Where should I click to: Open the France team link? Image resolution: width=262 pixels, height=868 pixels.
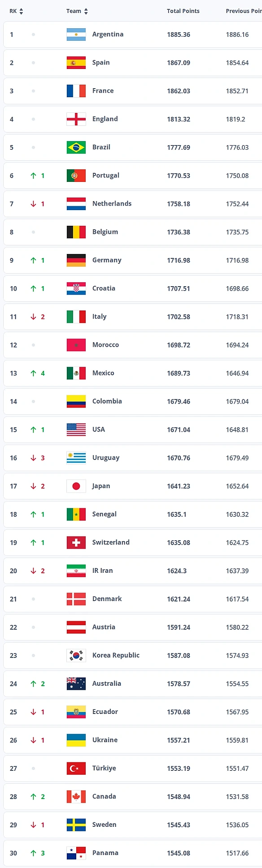(103, 91)
